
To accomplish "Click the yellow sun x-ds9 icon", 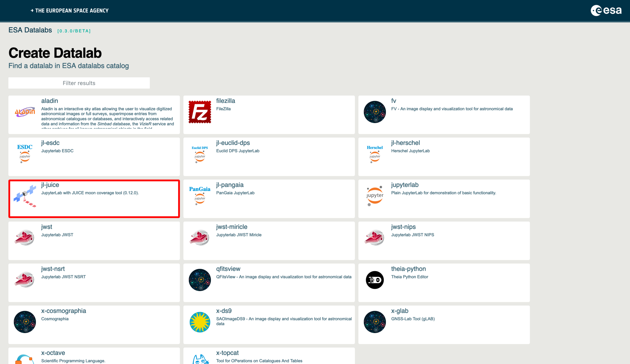I will 199,322.
